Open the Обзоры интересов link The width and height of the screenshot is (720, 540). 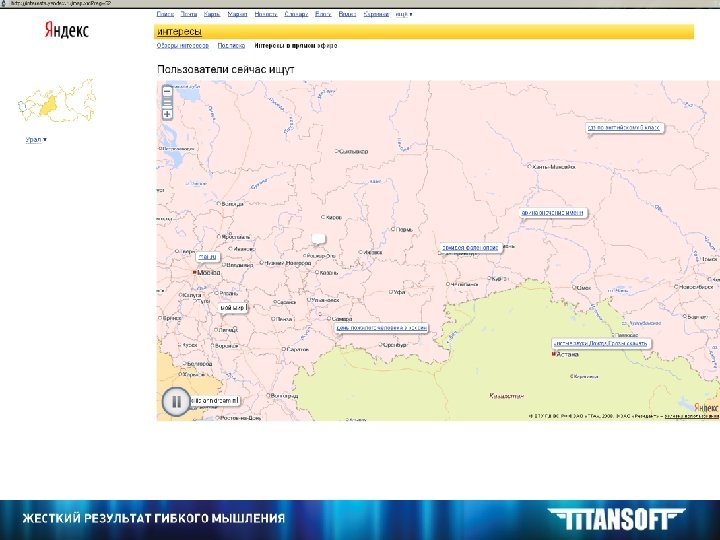click(183, 45)
